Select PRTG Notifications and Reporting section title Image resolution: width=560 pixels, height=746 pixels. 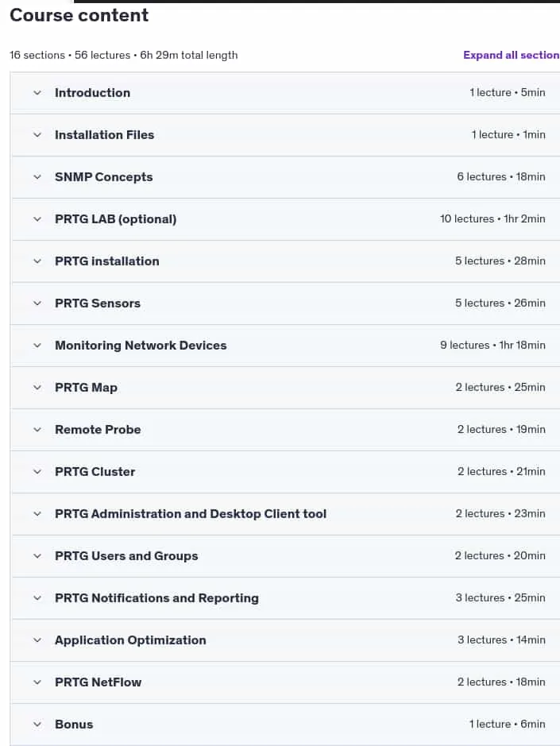tap(157, 598)
